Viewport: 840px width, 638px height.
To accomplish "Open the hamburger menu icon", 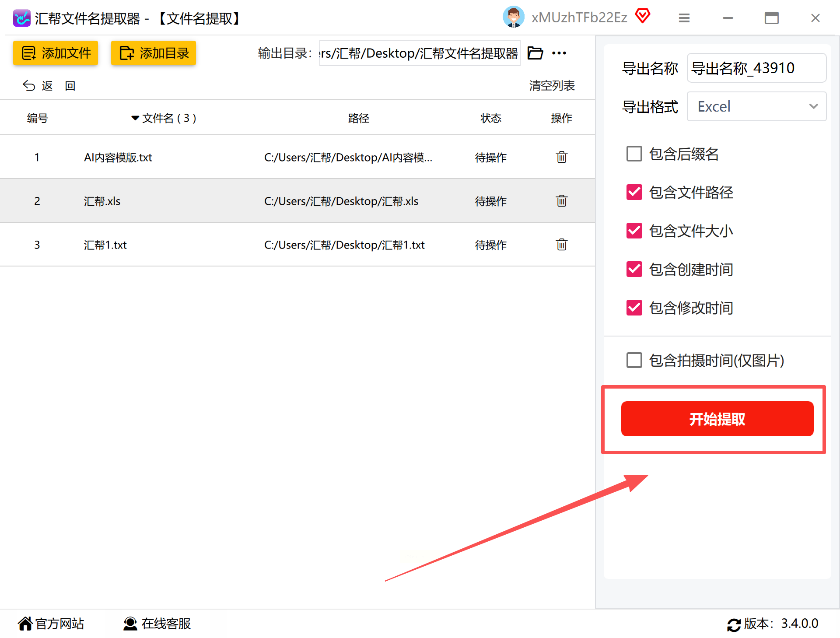I will [x=684, y=18].
